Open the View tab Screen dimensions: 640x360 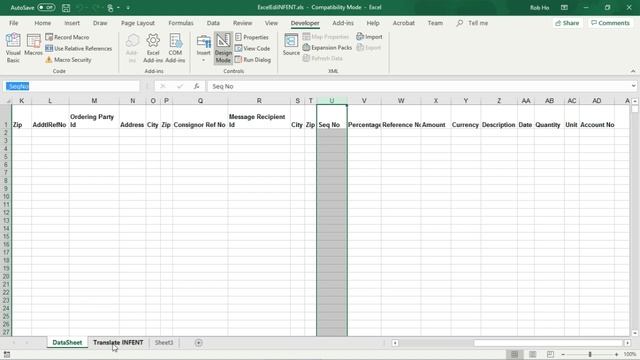[x=271, y=23]
